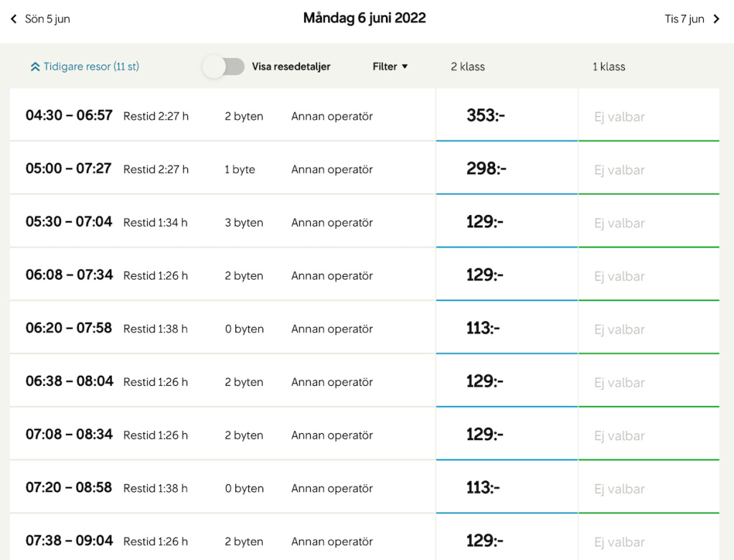Click 2 byten on the 04:30 trip
The height and width of the screenshot is (560, 734).
[x=244, y=116]
